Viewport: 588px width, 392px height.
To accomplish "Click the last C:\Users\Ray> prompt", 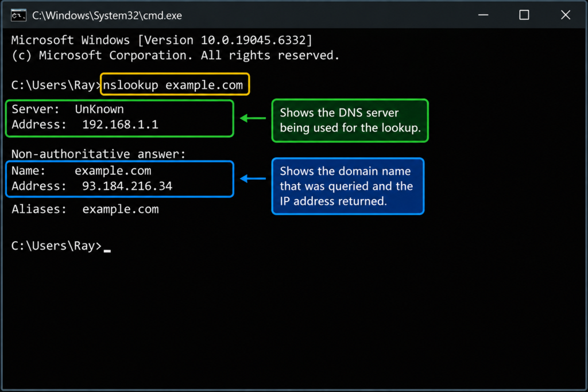I will [56, 246].
